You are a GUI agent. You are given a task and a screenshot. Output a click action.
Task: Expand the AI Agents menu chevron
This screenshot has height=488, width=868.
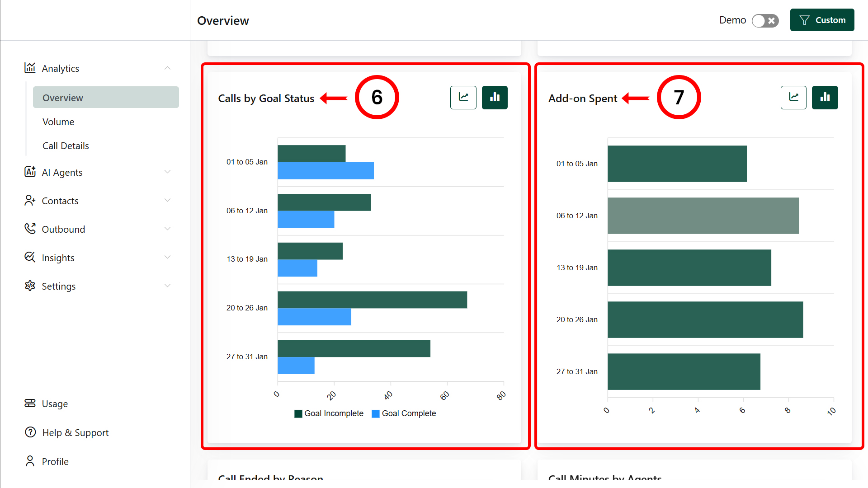168,172
